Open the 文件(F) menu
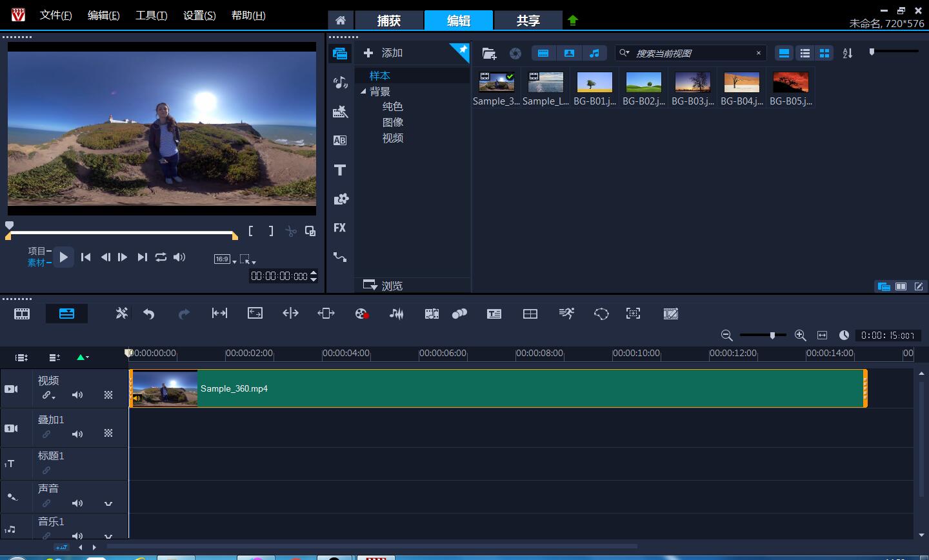The width and height of the screenshot is (929, 560). (56, 15)
